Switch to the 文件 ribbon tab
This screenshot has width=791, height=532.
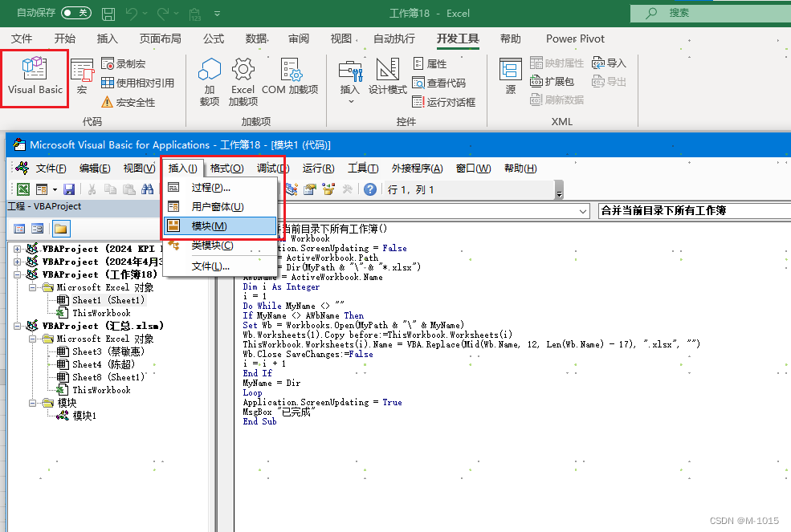click(x=22, y=39)
